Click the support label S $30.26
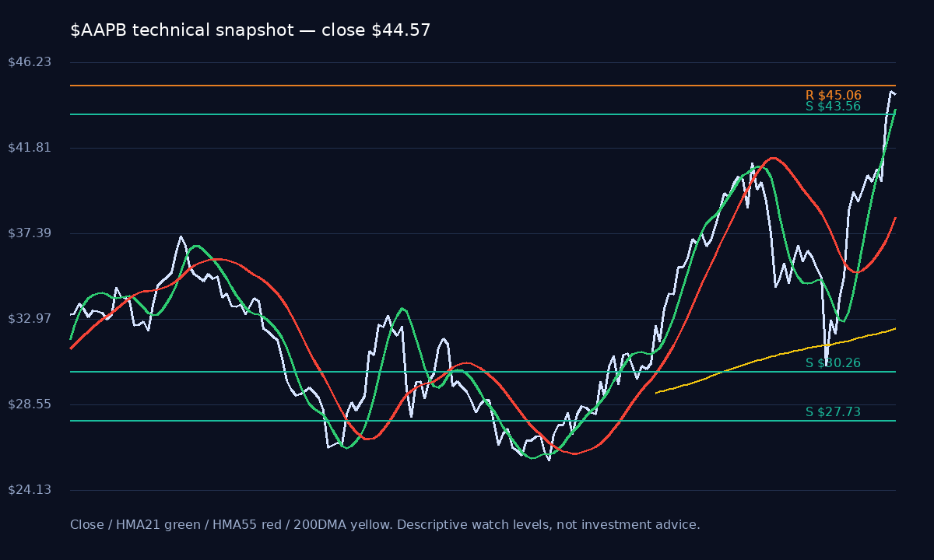The width and height of the screenshot is (934, 560). (833, 363)
